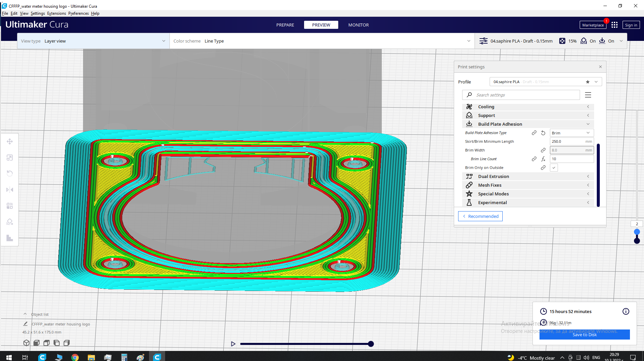644x361 pixels.
Task: Reset Build Plate Adhesion Type to default
Action: click(543, 133)
